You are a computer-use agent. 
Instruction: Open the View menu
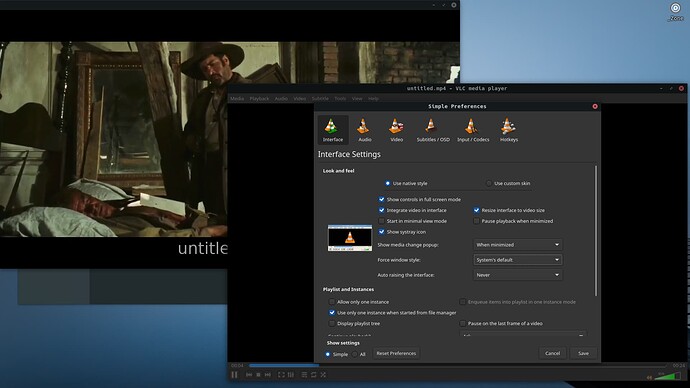tap(357, 99)
